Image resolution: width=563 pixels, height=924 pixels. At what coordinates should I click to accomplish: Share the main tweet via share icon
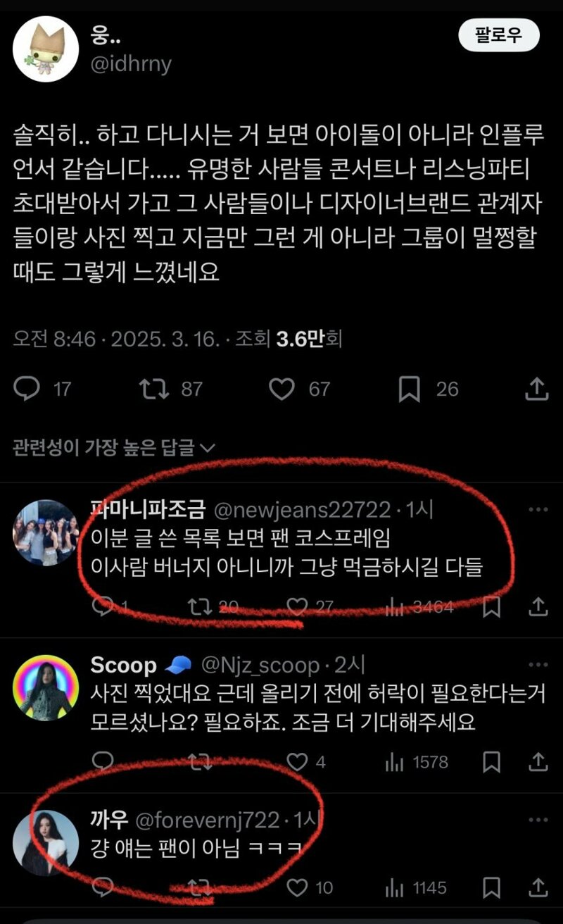click(537, 388)
